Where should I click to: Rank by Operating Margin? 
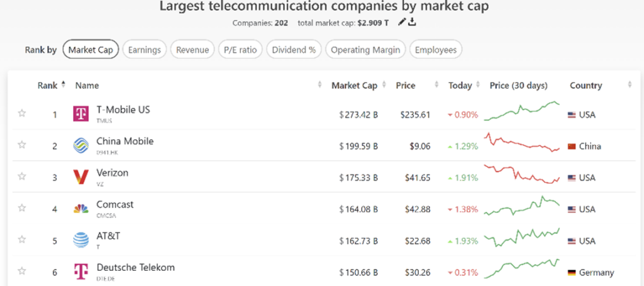pyautogui.click(x=365, y=50)
